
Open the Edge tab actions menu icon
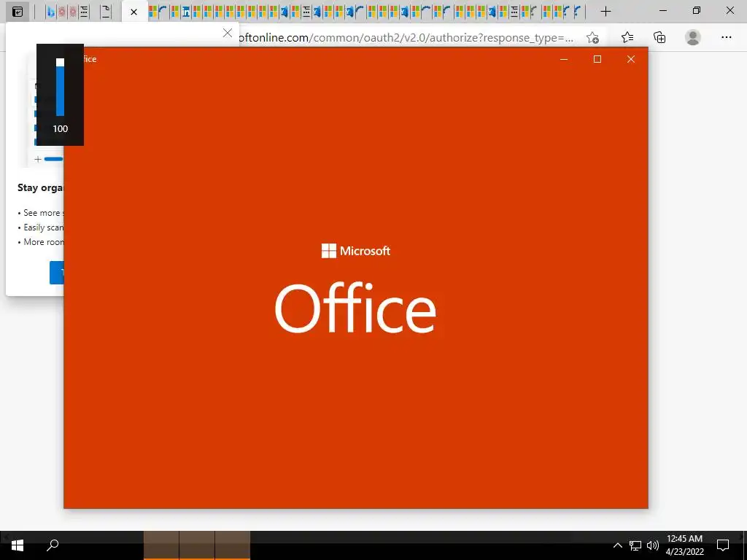coord(18,12)
